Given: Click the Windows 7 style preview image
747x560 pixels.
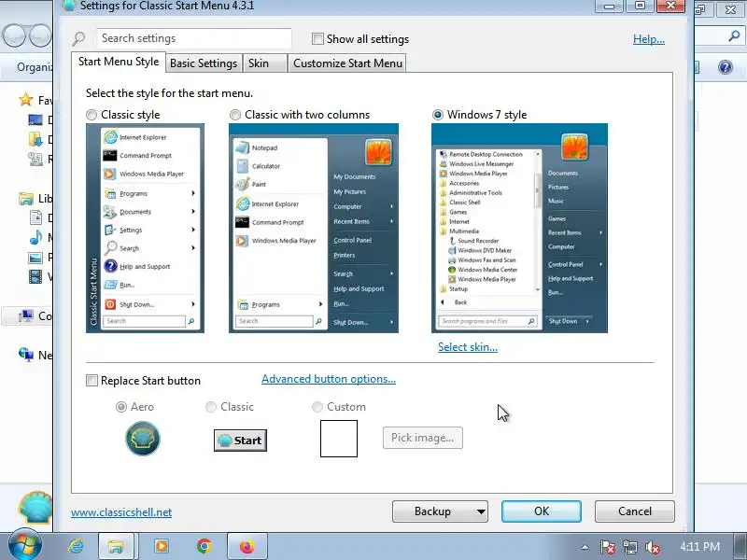Looking at the screenshot, I should [x=519, y=228].
